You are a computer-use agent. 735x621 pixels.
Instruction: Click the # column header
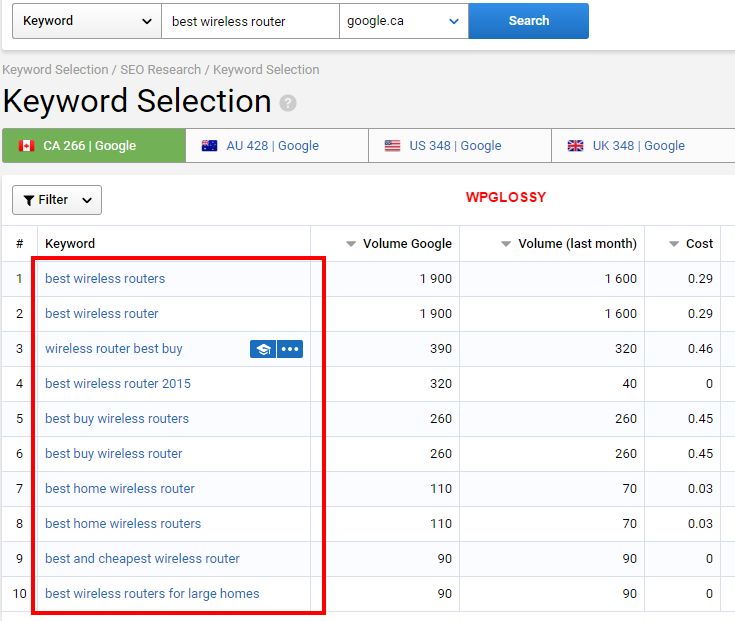point(19,244)
